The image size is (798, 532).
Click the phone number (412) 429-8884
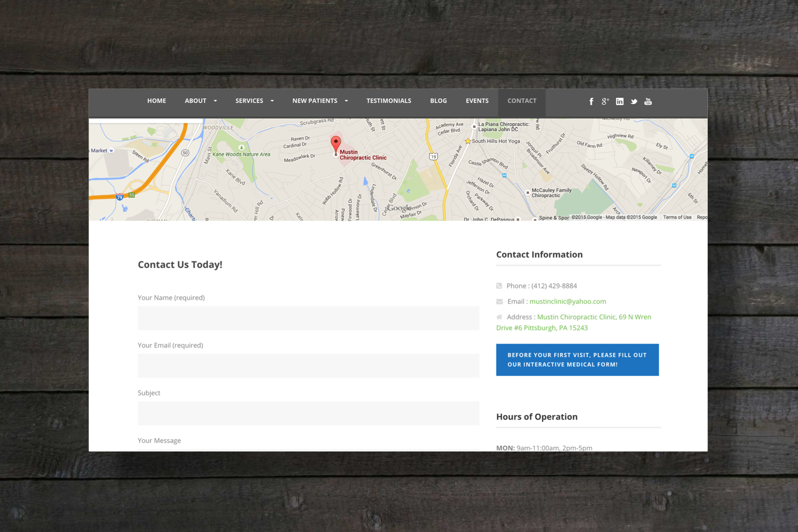tap(554, 286)
